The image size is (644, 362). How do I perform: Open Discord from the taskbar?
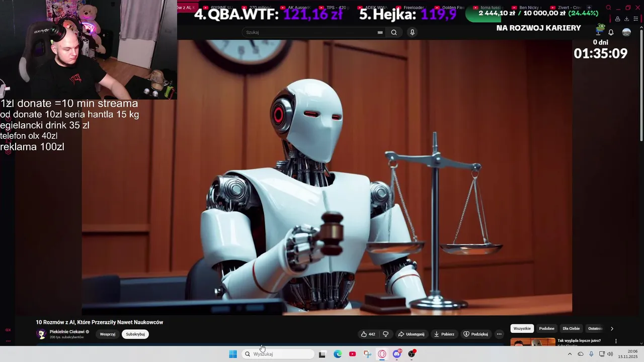click(397, 354)
